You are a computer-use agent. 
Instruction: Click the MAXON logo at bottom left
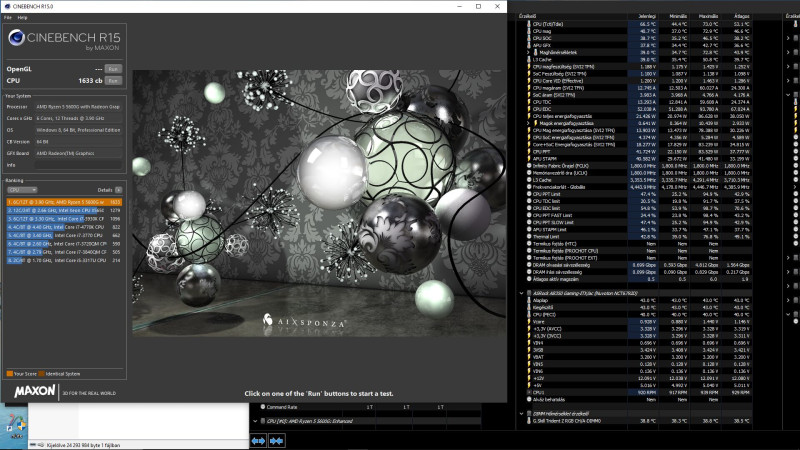(x=35, y=391)
